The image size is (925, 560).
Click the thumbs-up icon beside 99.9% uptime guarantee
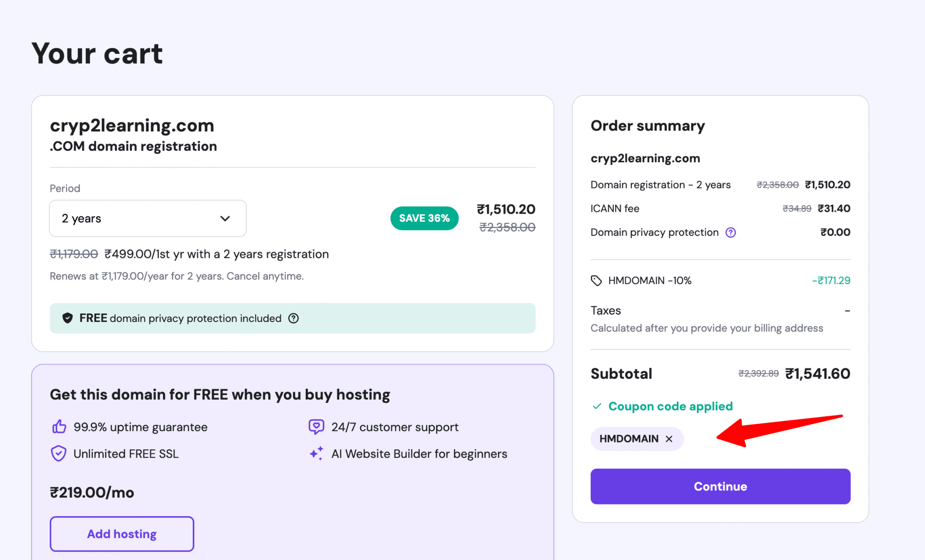point(59,426)
